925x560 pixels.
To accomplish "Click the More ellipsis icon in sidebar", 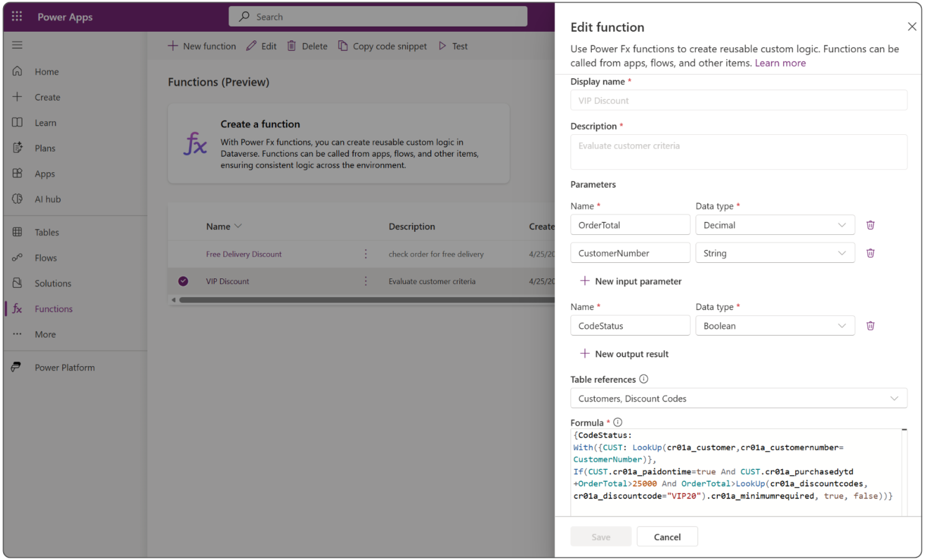I will (x=17, y=334).
